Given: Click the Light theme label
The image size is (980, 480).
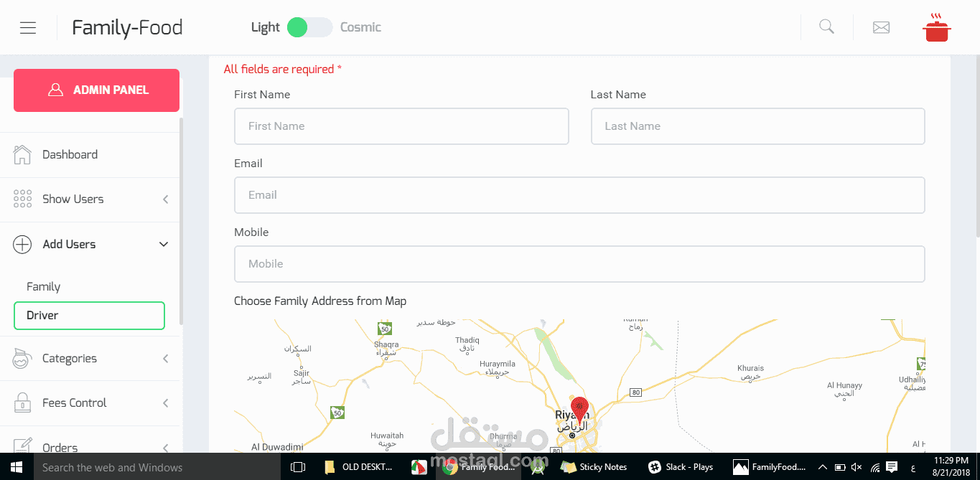Looking at the screenshot, I should pyautogui.click(x=265, y=27).
